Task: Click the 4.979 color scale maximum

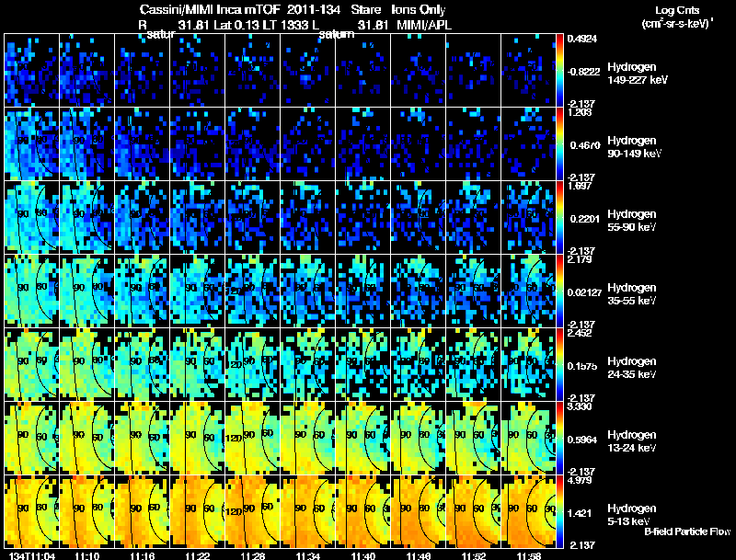Action: [580, 480]
